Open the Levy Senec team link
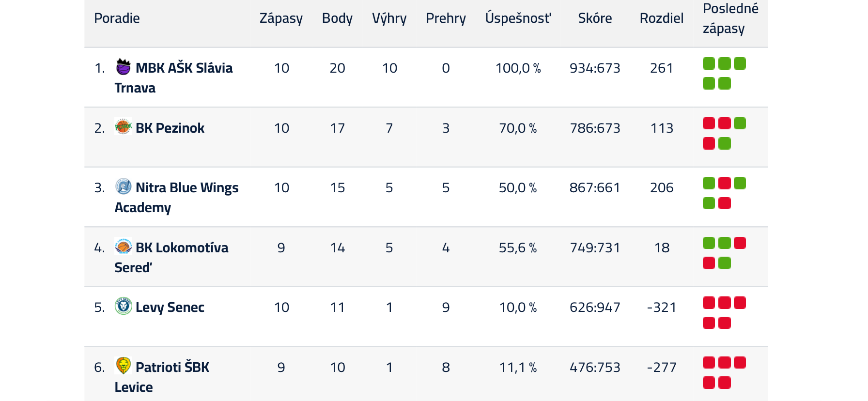 170,308
